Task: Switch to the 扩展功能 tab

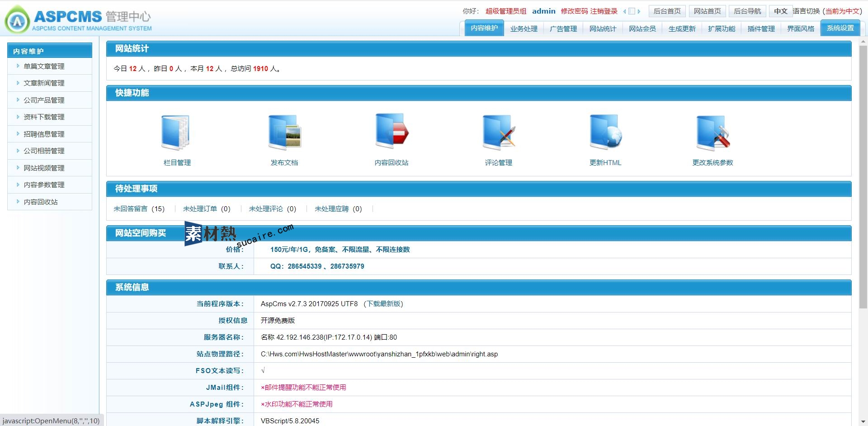Action: 722,28
